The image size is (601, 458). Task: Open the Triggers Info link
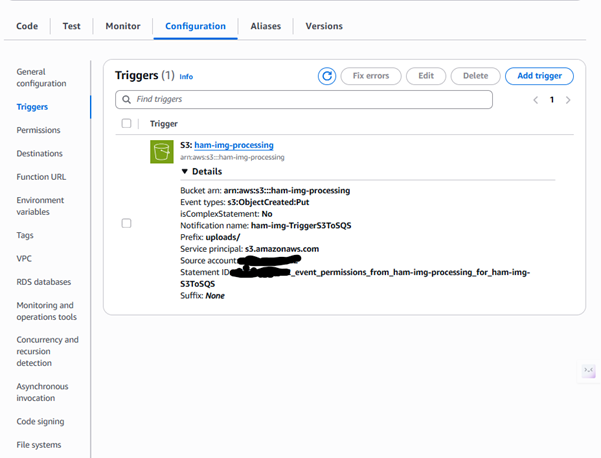pos(186,77)
